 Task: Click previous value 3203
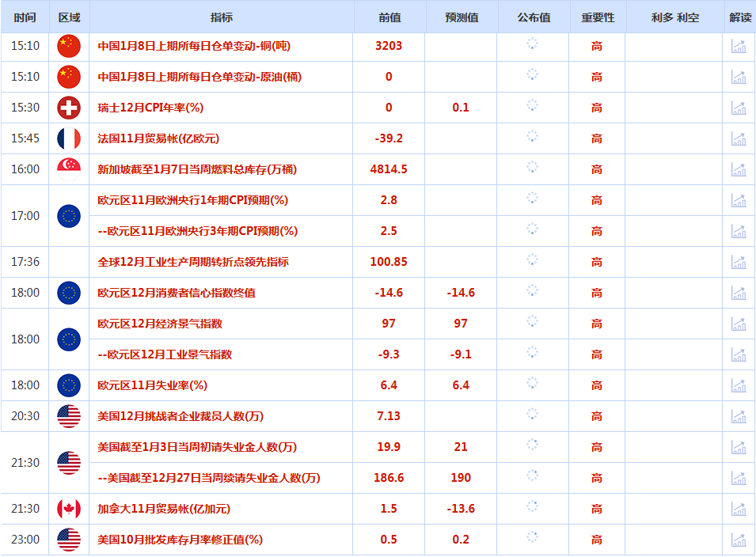pos(389,46)
